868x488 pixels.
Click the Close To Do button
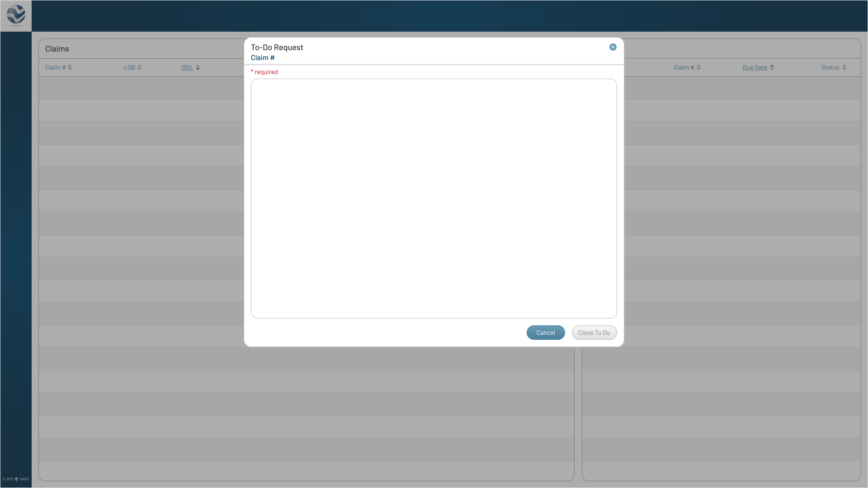pos(594,333)
